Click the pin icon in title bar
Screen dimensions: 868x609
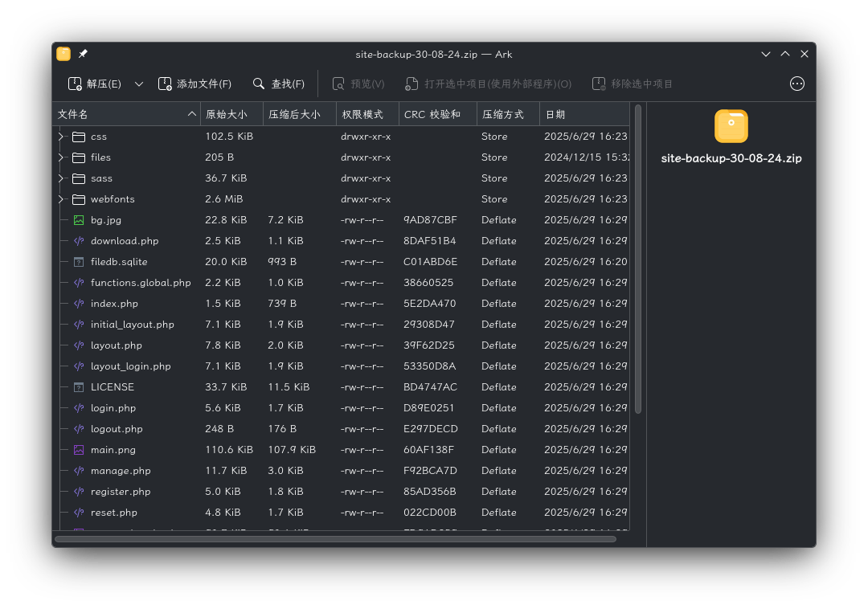(x=83, y=54)
